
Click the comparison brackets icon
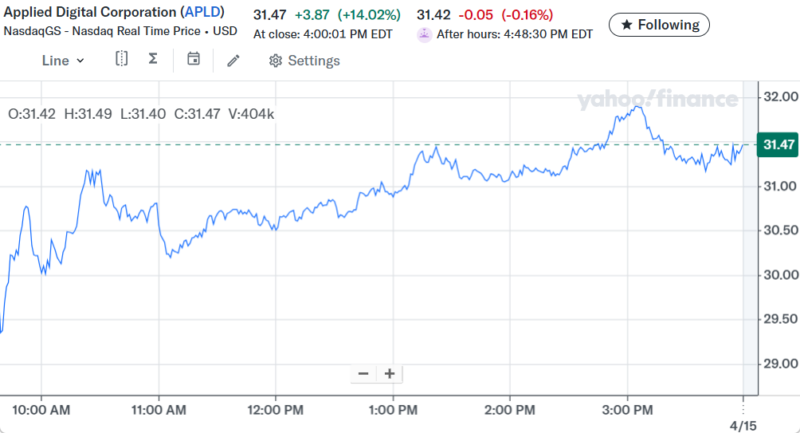[x=121, y=59]
